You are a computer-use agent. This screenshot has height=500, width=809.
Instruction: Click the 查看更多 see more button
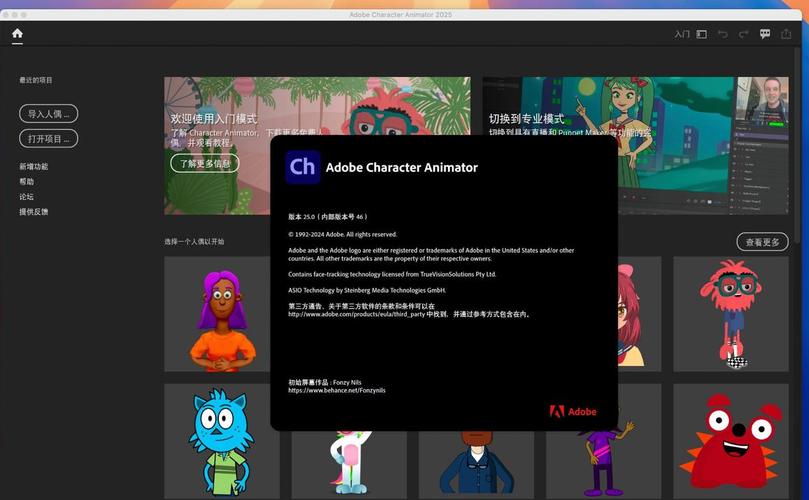(x=762, y=241)
